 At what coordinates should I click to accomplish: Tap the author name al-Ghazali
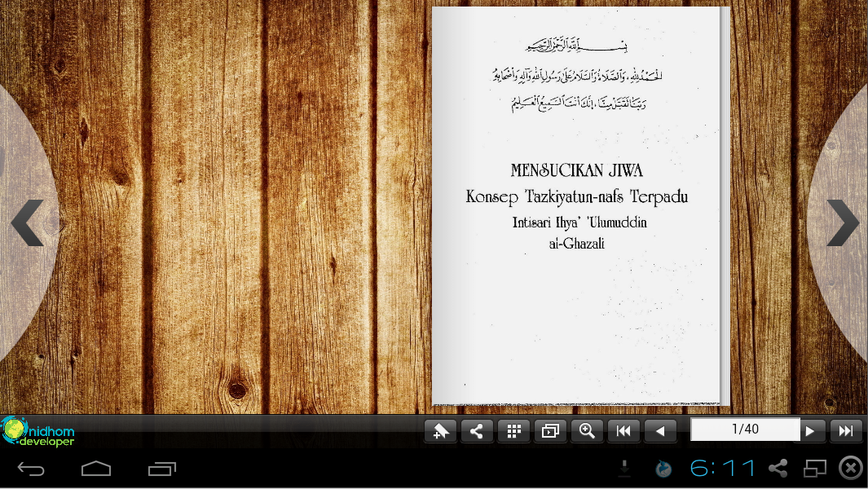pos(576,243)
